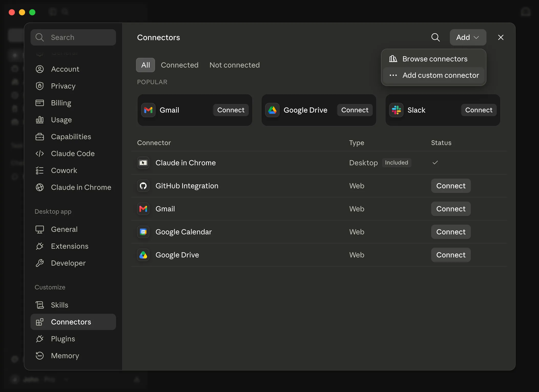Close the settings dialog with the X
Screen dimensions: 539x392
point(501,37)
